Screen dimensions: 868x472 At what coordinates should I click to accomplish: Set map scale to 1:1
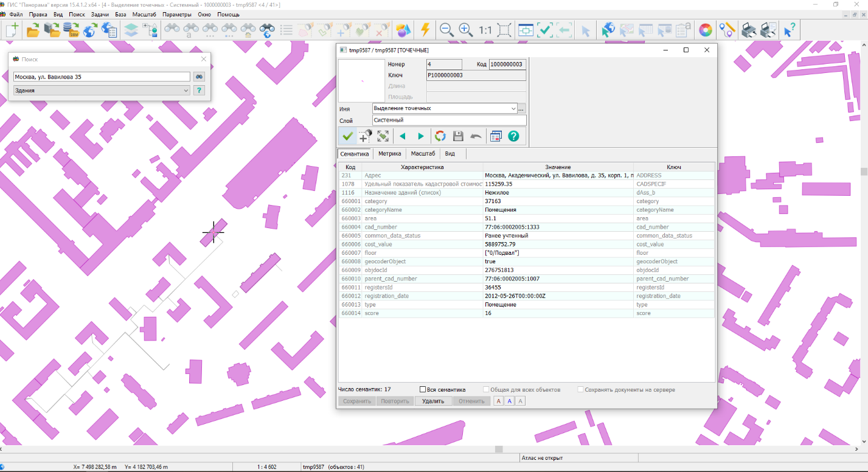(485, 30)
